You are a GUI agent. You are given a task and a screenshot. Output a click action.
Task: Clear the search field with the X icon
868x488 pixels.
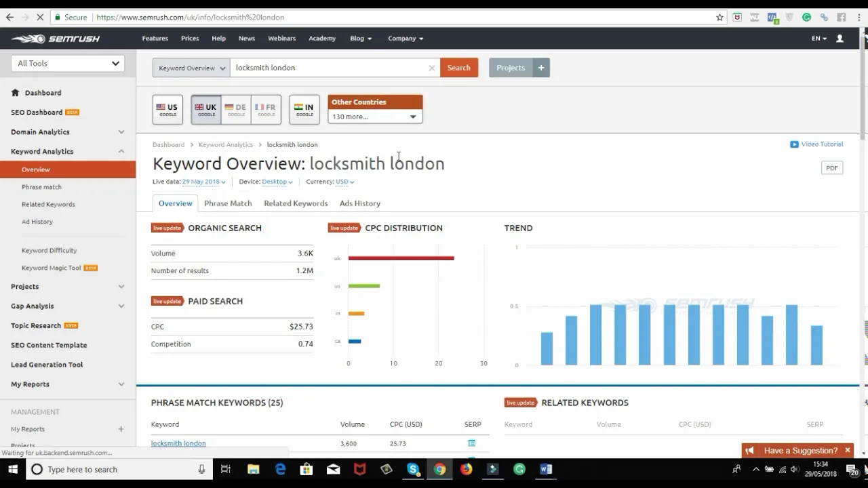coord(431,68)
